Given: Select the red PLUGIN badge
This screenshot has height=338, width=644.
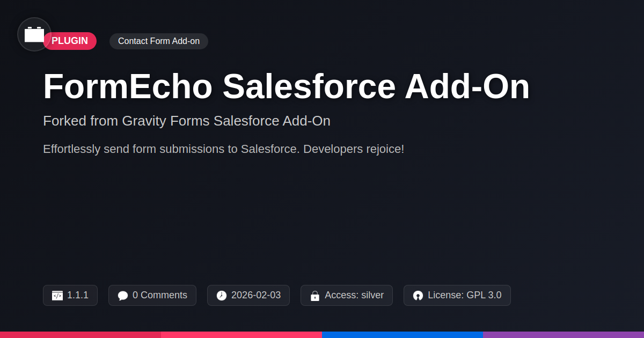Looking at the screenshot, I should [x=70, y=41].
